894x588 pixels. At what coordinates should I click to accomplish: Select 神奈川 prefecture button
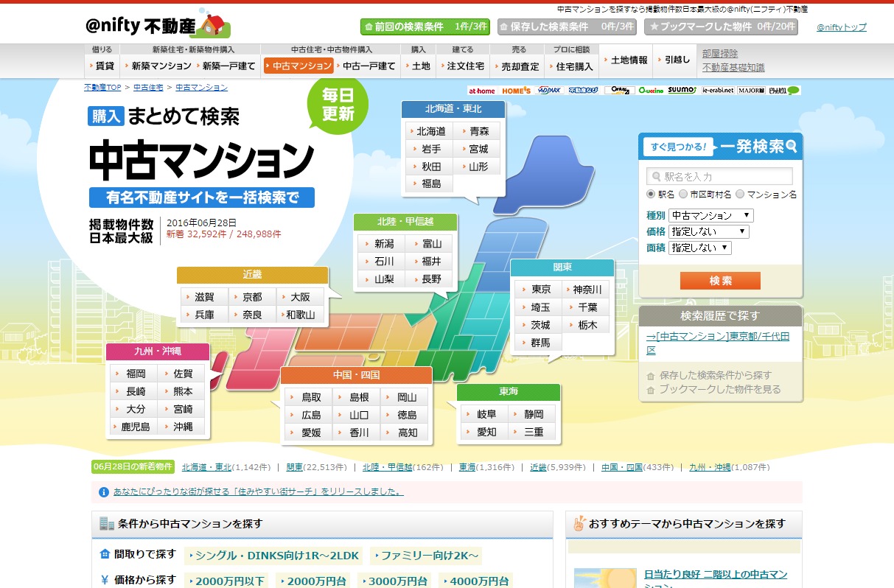click(x=587, y=290)
